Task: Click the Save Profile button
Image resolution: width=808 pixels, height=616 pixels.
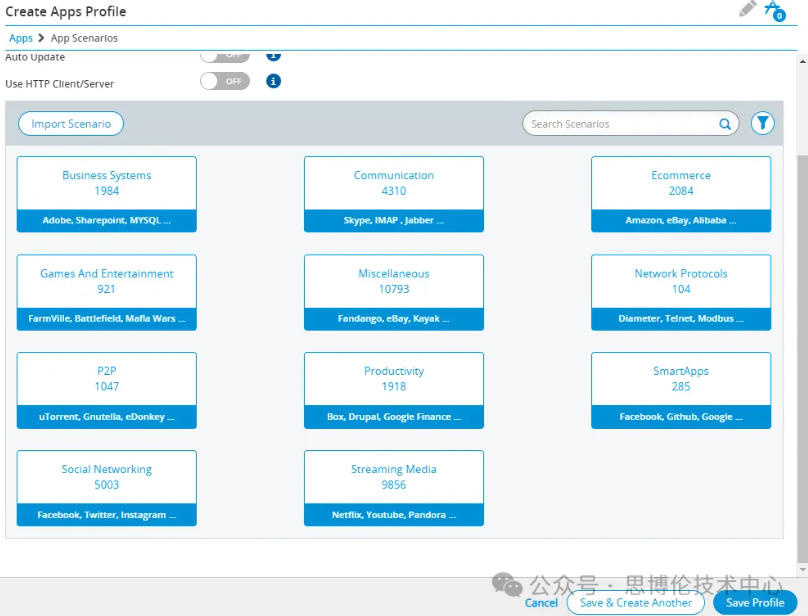Action: pyautogui.click(x=755, y=603)
